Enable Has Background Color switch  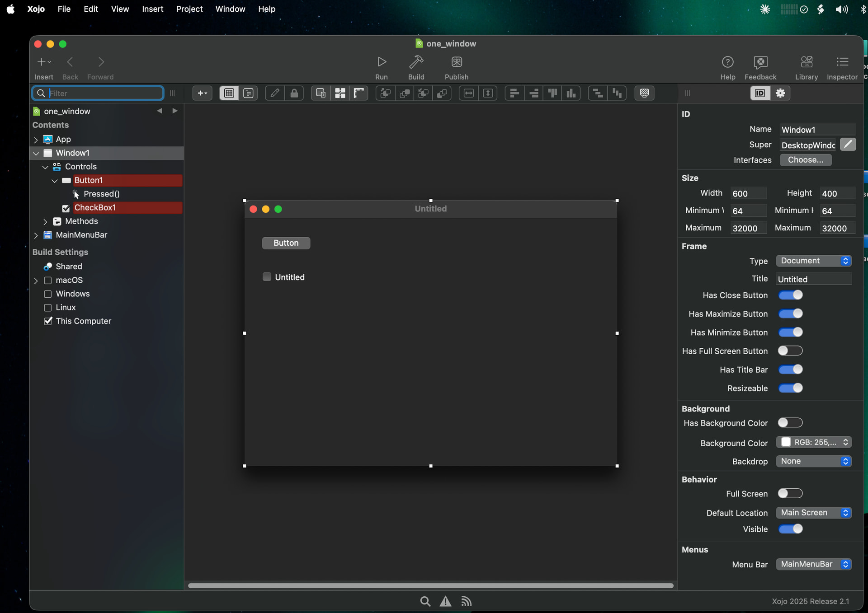790,422
